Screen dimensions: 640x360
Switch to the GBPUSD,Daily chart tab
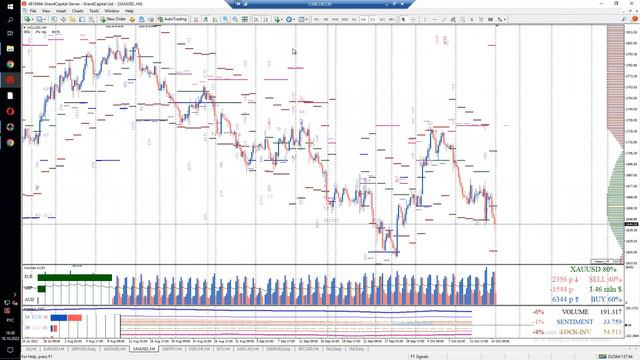click(84, 349)
